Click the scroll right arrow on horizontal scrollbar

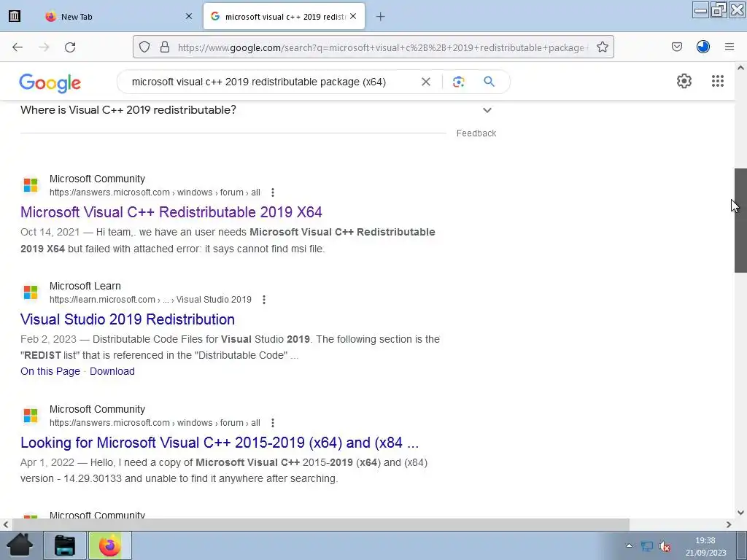[x=729, y=525]
